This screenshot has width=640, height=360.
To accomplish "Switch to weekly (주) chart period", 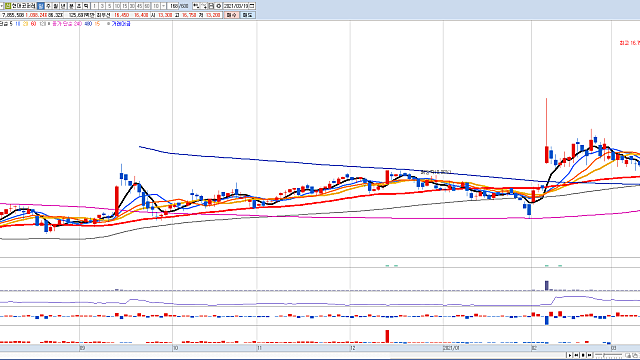I will click(x=48, y=6).
